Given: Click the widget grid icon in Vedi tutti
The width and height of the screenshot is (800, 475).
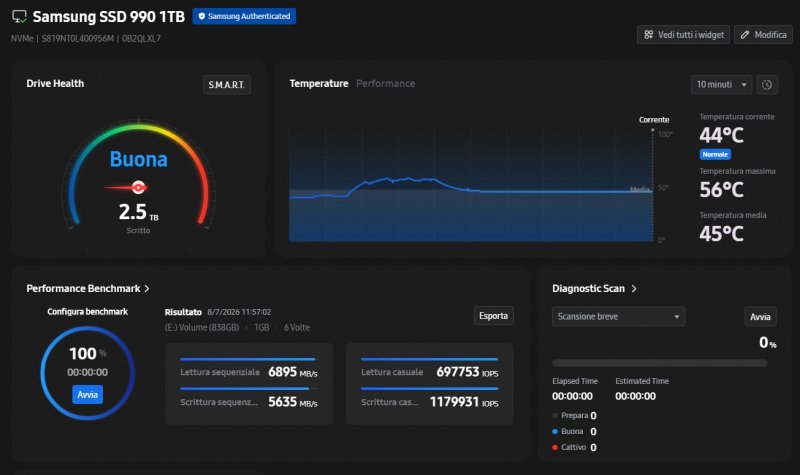Looking at the screenshot, I should pos(648,35).
